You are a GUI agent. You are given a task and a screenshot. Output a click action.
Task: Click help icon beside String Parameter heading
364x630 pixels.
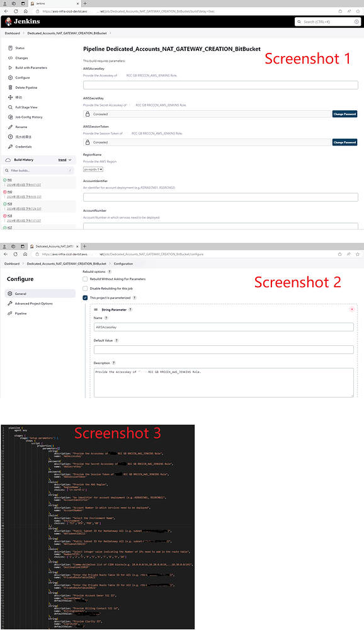click(x=130, y=310)
